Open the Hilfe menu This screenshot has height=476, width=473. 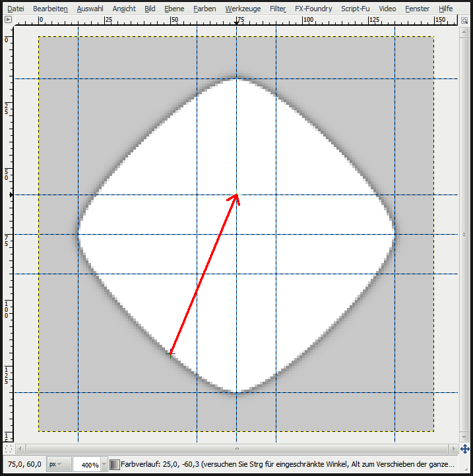[x=446, y=9]
